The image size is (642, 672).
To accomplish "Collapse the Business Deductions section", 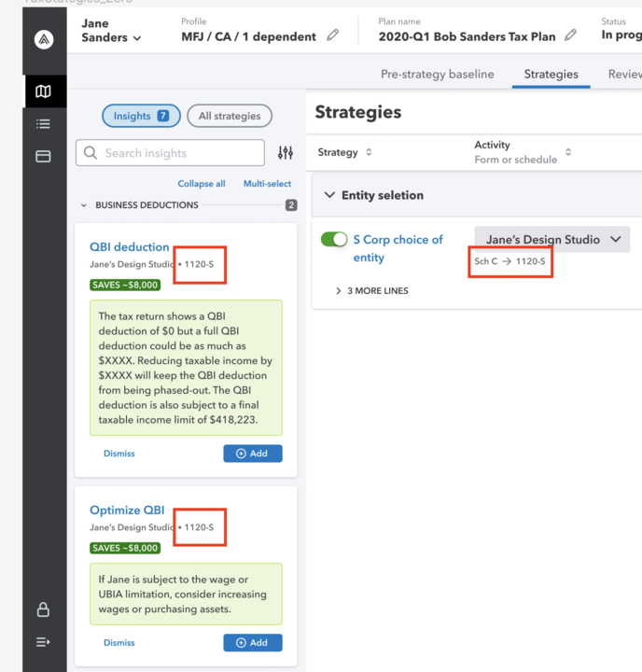I will click(x=85, y=205).
